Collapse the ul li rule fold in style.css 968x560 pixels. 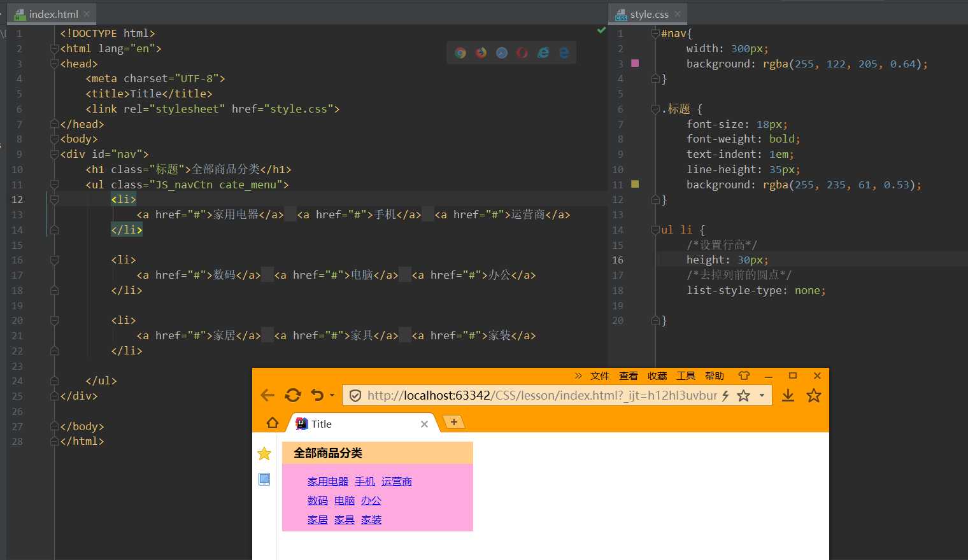point(655,230)
